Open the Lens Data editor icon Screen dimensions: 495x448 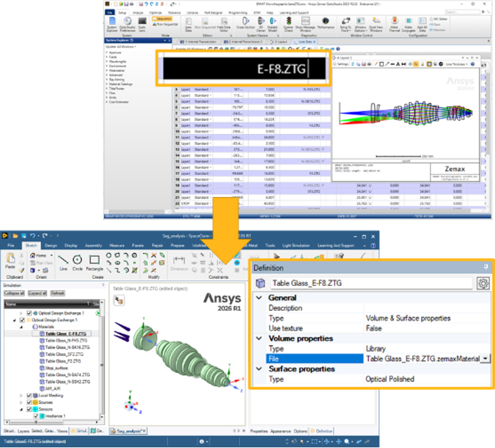(189, 24)
